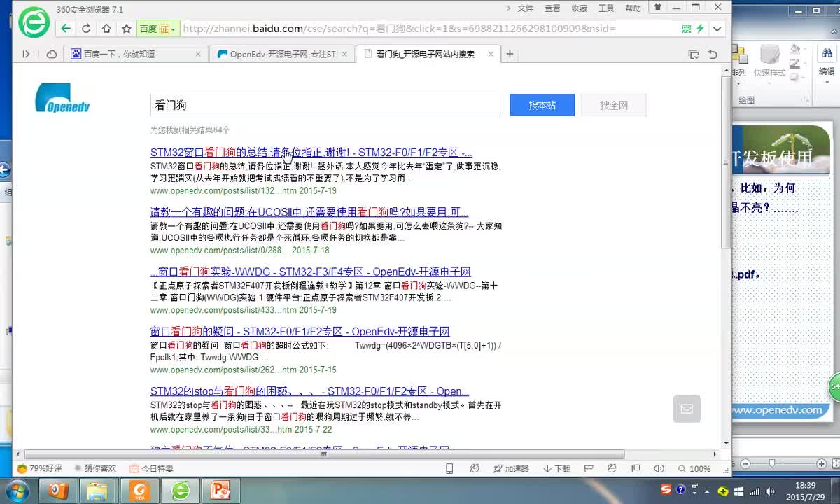Bookmark this page with the star icon
The width and height of the screenshot is (840, 504).
click(x=127, y=29)
